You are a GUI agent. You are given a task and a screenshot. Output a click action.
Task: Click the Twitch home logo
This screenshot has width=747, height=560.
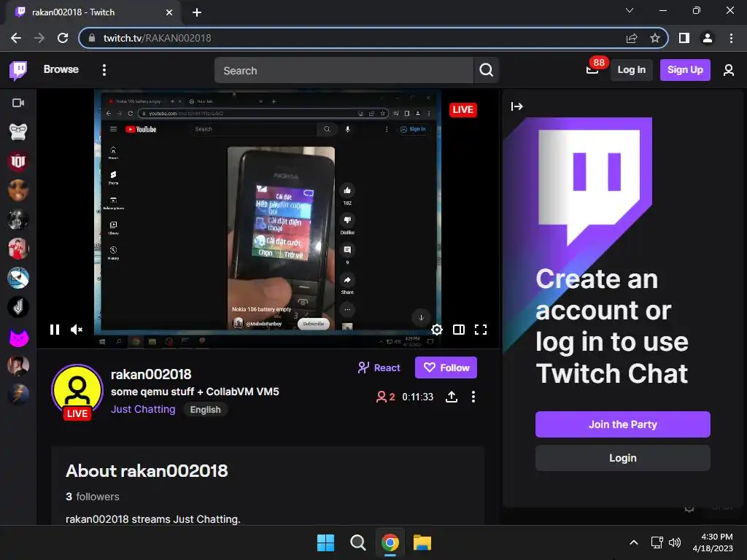[18, 70]
